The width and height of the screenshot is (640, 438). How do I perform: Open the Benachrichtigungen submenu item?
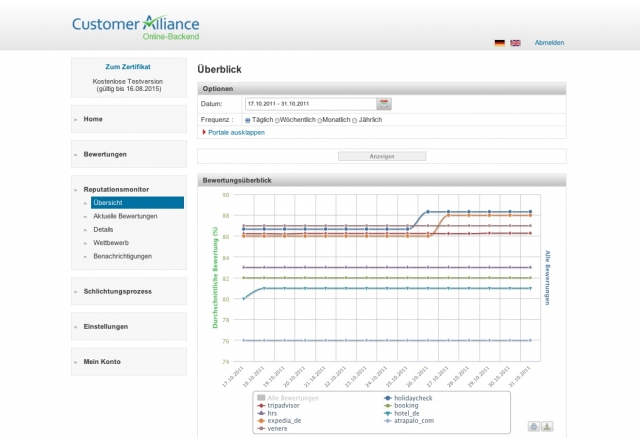pyautogui.click(x=122, y=256)
